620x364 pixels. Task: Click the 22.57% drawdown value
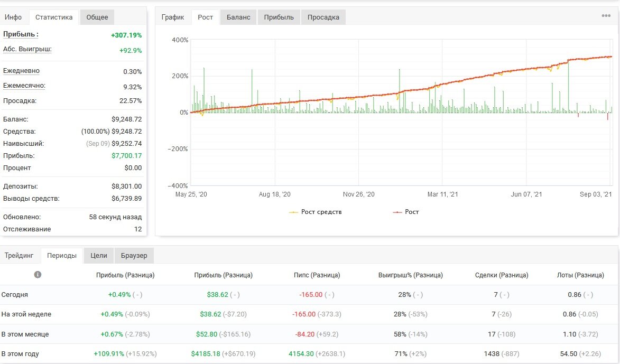(131, 101)
